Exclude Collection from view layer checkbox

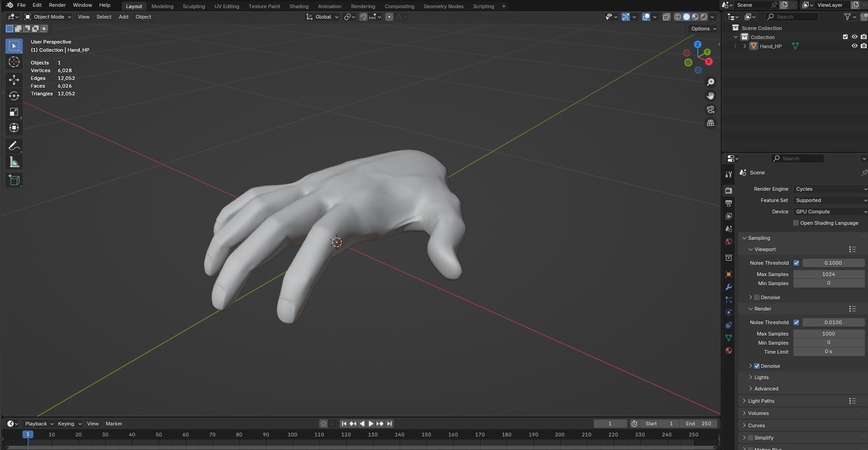[x=845, y=37]
